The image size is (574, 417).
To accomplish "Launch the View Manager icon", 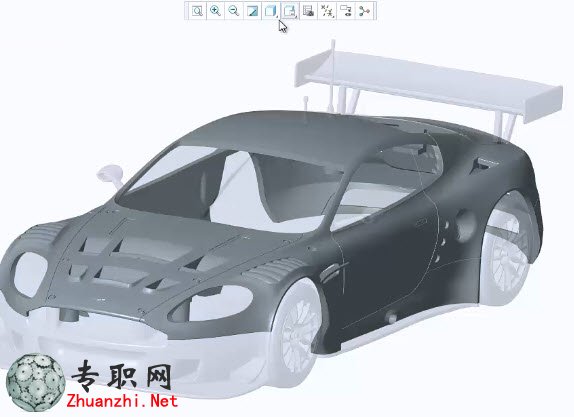I will tap(309, 11).
